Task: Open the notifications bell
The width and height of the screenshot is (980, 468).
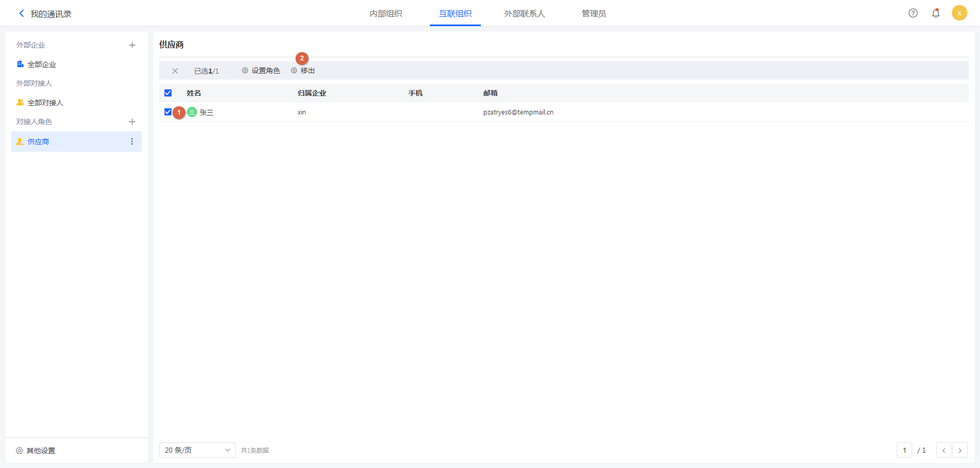Action: coord(936,13)
